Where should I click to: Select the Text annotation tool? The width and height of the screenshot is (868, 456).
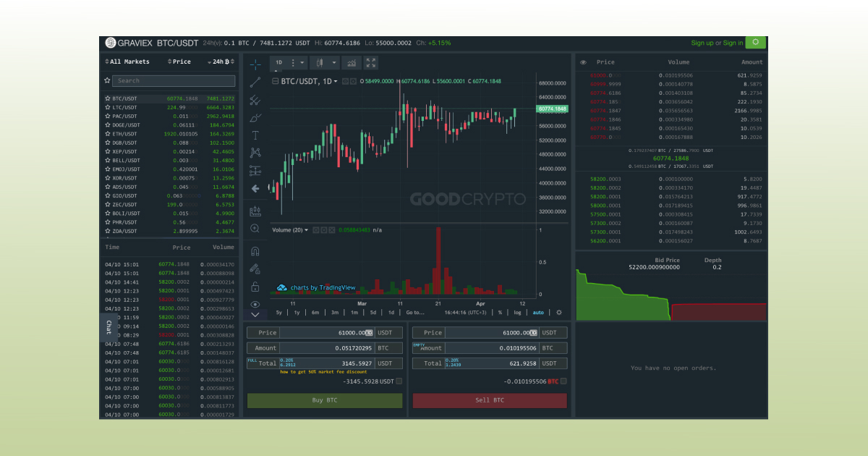(x=255, y=135)
